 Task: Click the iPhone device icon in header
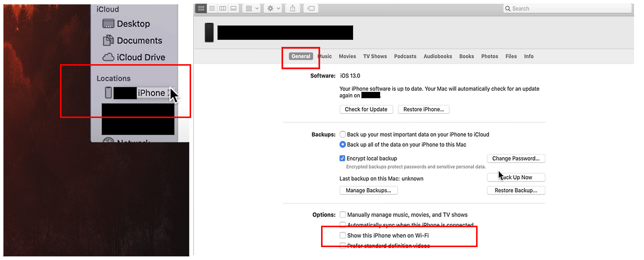tap(209, 32)
